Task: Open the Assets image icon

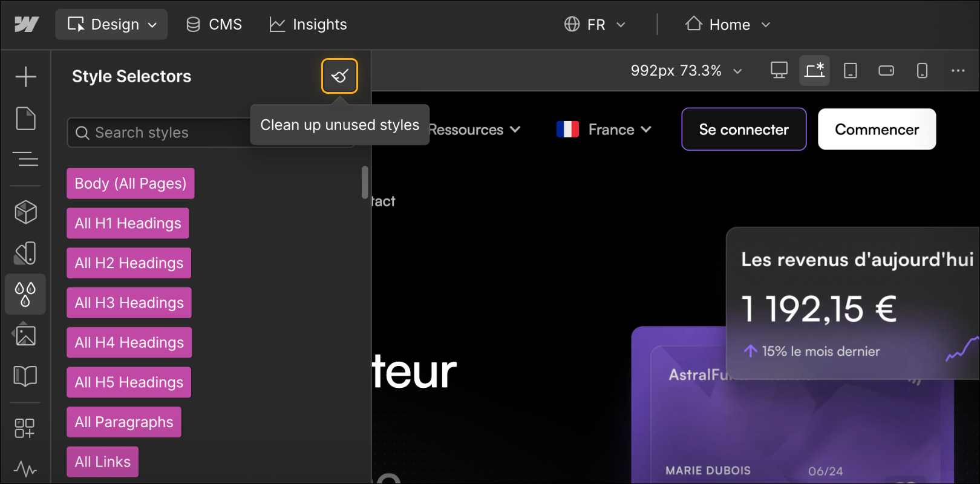Action: coord(25,335)
